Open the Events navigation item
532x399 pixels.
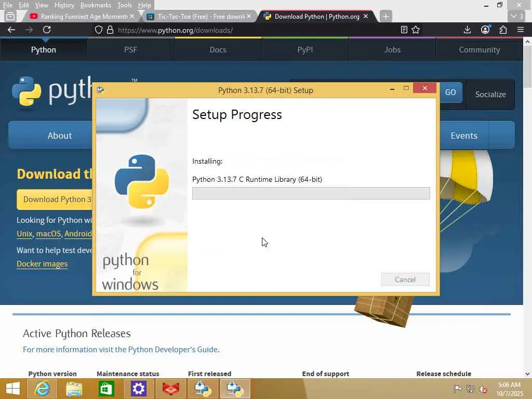point(464,136)
